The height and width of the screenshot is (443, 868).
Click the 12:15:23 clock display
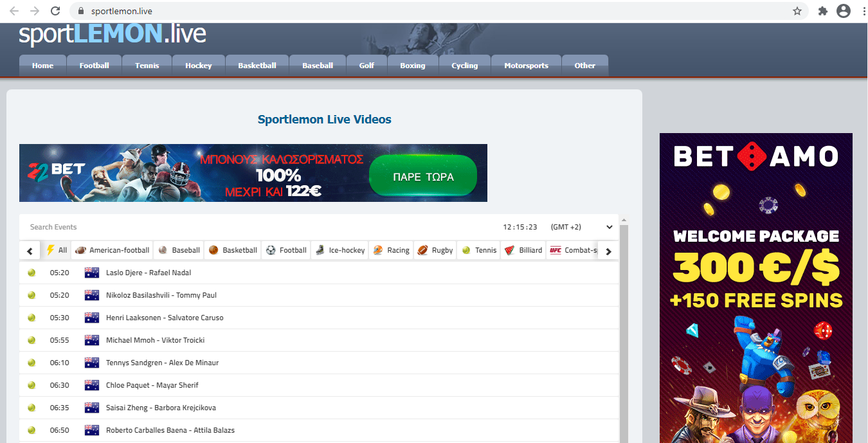pyautogui.click(x=520, y=227)
